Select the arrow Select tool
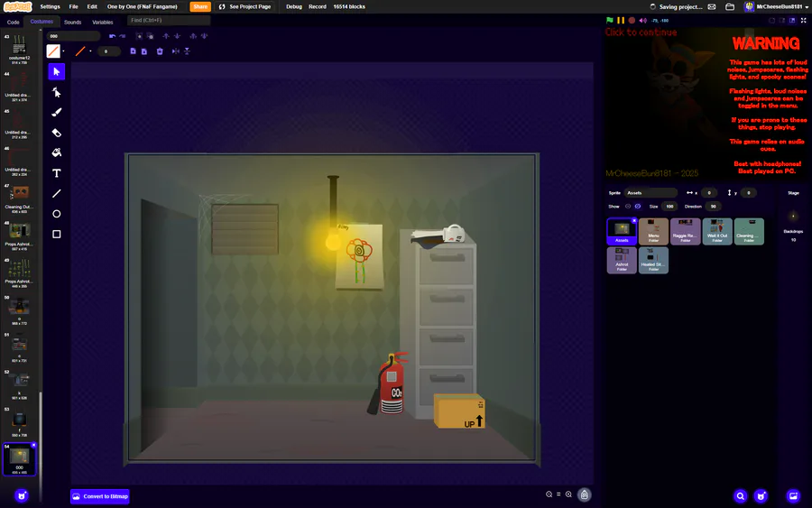 click(x=57, y=71)
